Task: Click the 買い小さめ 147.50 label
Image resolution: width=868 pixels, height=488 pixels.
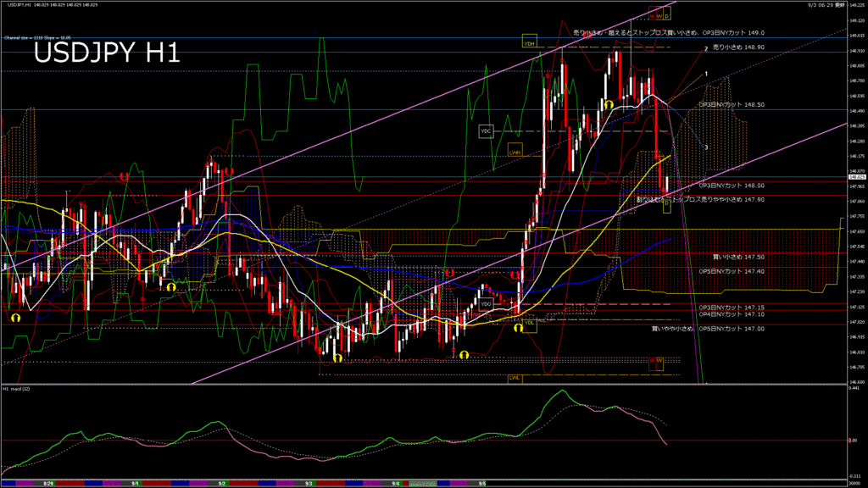Action: pos(738,256)
